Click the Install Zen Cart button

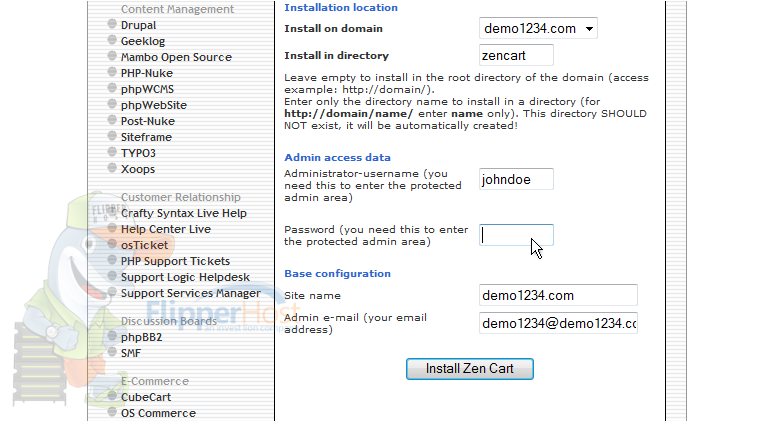click(470, 369)
